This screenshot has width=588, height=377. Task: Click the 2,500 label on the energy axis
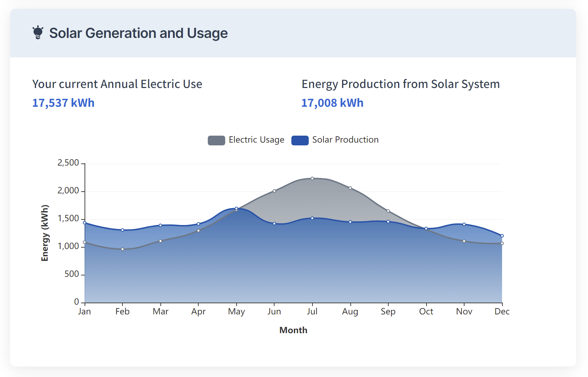[x=68, y=163]
